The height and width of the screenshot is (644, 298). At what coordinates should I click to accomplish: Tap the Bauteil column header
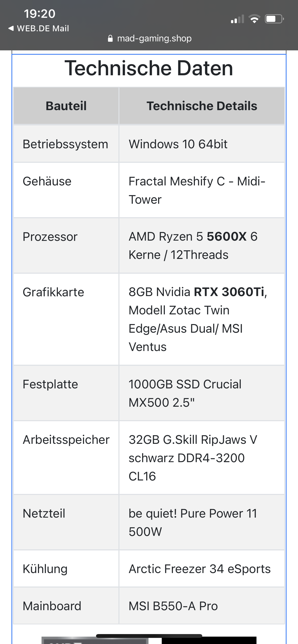click(66, 106)
